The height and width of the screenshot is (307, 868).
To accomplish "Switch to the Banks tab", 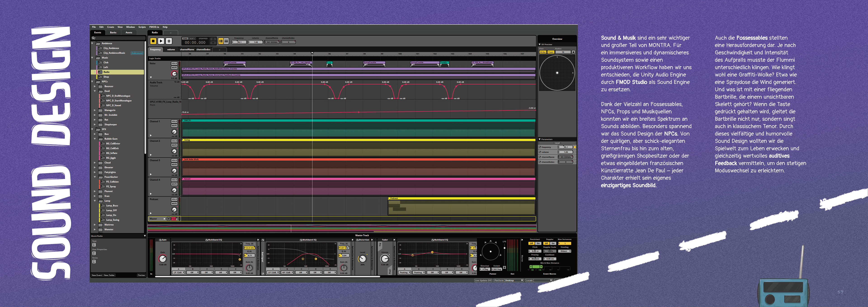I will click(x=113, y=33).
